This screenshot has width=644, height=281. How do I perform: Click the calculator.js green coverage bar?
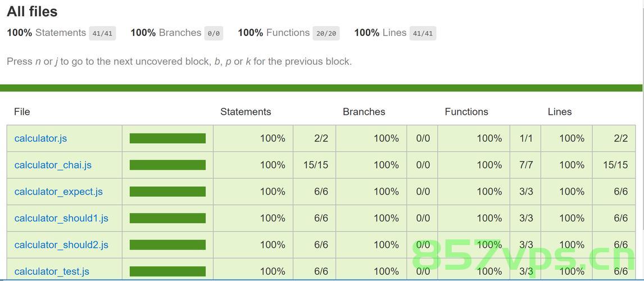click(x=167, y=138)
